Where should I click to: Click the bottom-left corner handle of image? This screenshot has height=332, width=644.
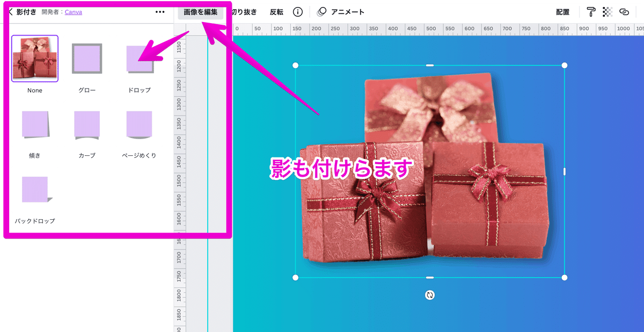coord(295,277)
